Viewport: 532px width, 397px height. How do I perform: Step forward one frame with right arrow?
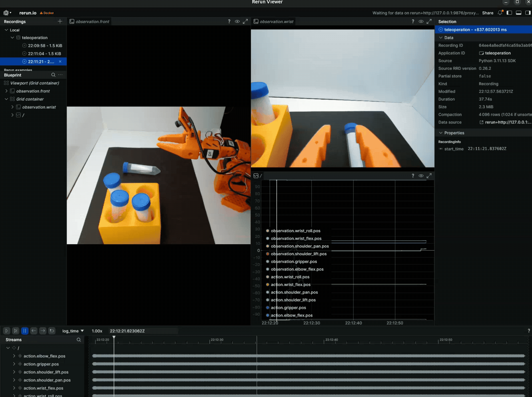(43, 331)
